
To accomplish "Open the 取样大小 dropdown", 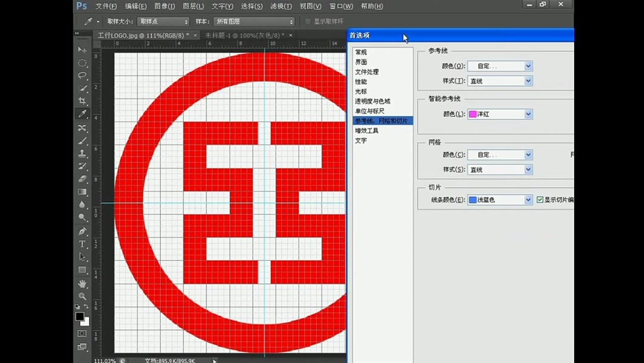I will (x=162, y=21).
